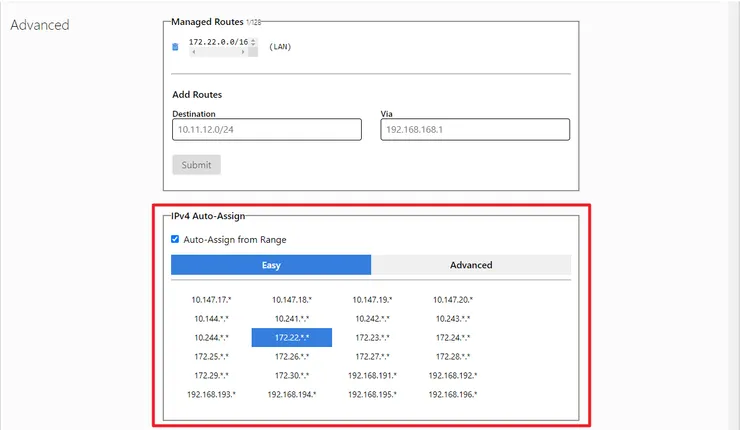Screen dimensions: 740x430
Task: Select the 10.147.17.* range
Action: (211, 299)
